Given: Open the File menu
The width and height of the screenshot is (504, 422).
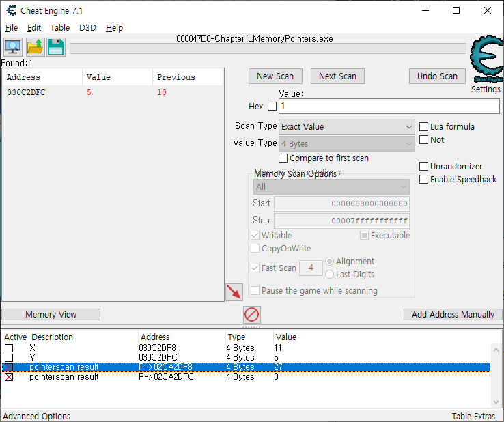Looking at the screenshot, I should (x=12, y=27).
